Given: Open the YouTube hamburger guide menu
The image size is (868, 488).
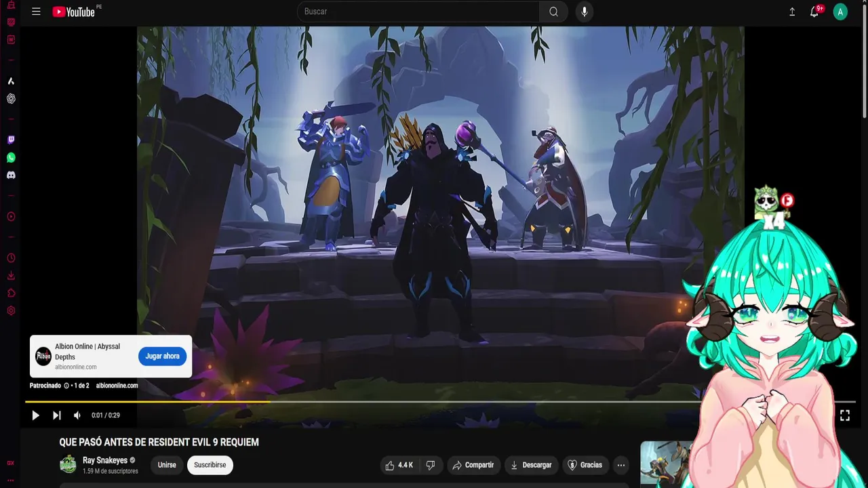Looking at the screenshot, I should click(36, 12).
